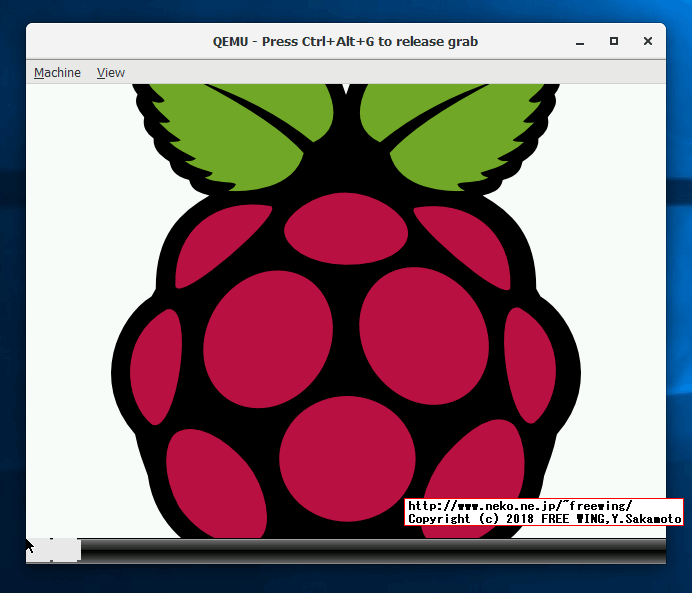Maximize the QEMU window
The image size is (692, 593).
[613, 41]
